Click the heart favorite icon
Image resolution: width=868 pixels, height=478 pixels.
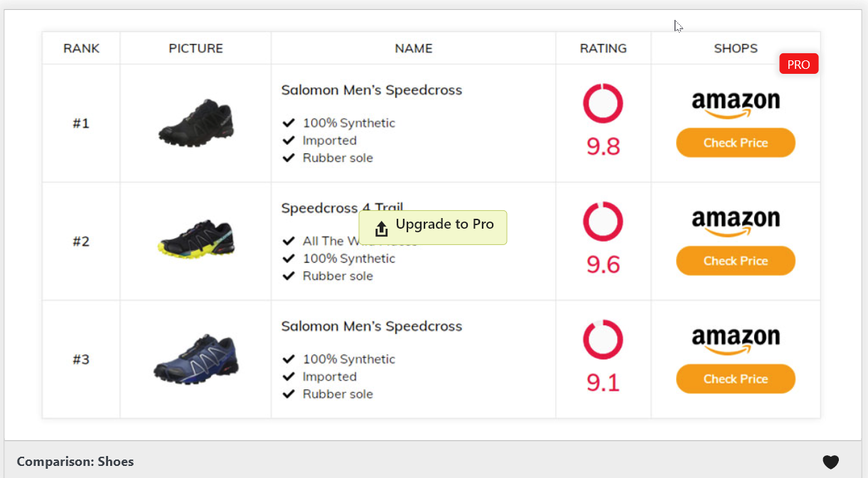click(830, 462)
